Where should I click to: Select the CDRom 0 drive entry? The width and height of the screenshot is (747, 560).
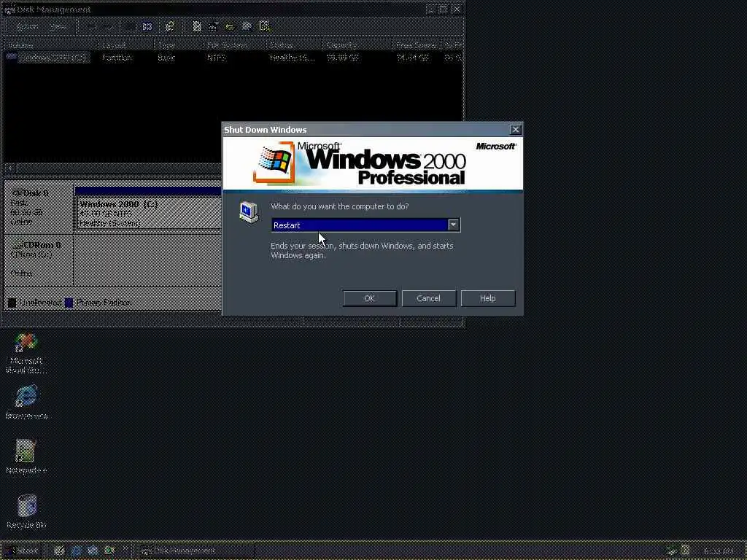pos(39,259)
